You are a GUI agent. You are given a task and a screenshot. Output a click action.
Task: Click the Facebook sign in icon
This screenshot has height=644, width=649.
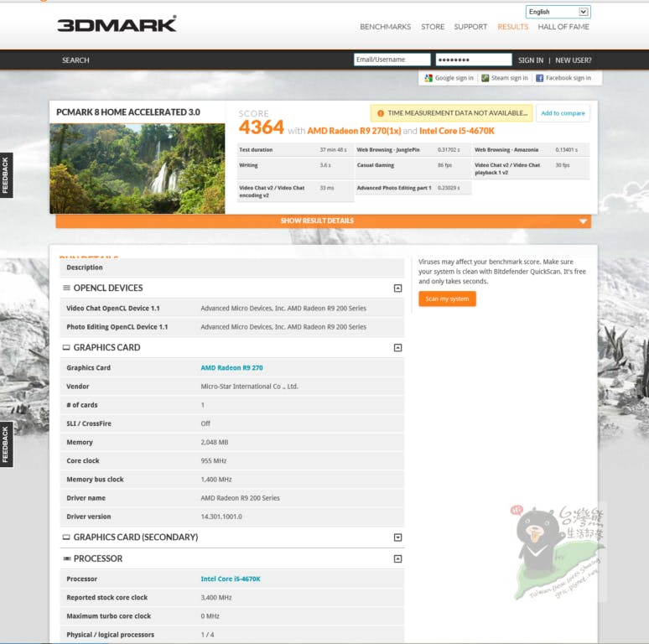click(x=540, y=78)
